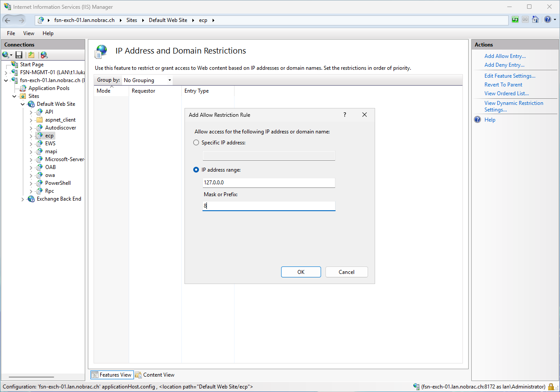The width and height of the screenshot is (560, 392).
Task: Go back using the navigation back arrow
Action: point(8,20)
